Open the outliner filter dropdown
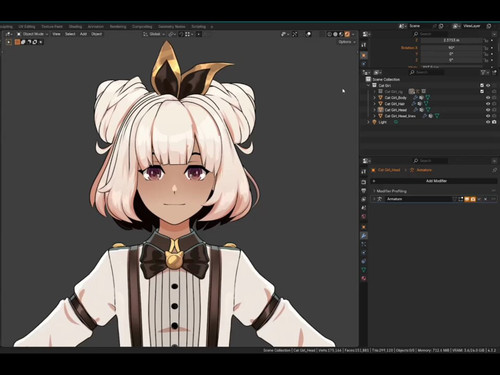This screenshot has width=500, height=375. [x=484, y=72]
